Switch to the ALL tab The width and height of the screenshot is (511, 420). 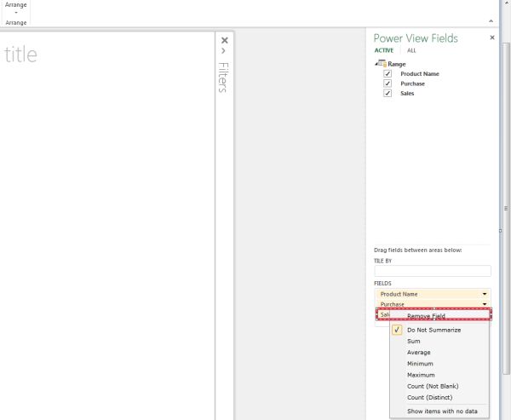411,50
